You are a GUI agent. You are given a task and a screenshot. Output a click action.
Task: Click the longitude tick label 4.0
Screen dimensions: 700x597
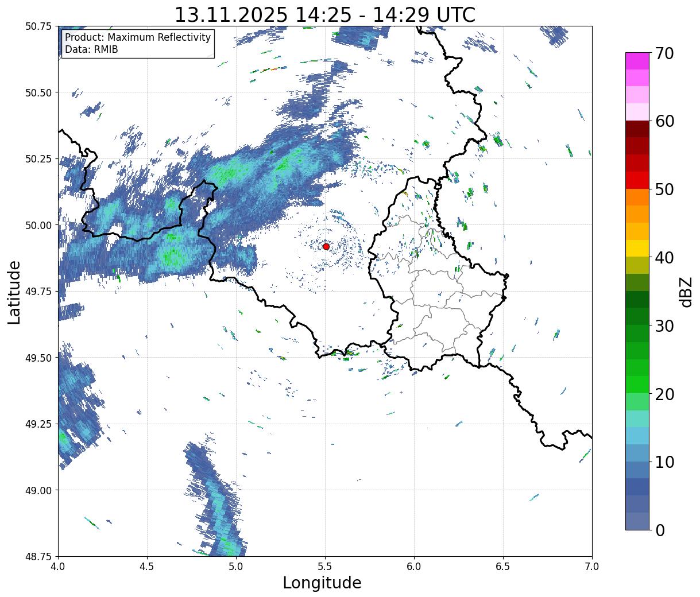(x=58, y=567)
